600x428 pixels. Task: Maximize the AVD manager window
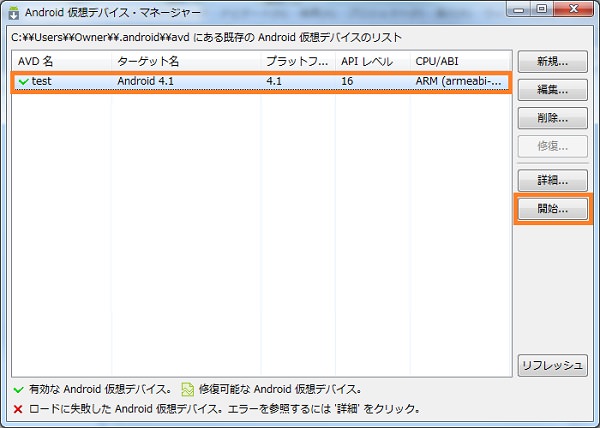tap(541, 9)
